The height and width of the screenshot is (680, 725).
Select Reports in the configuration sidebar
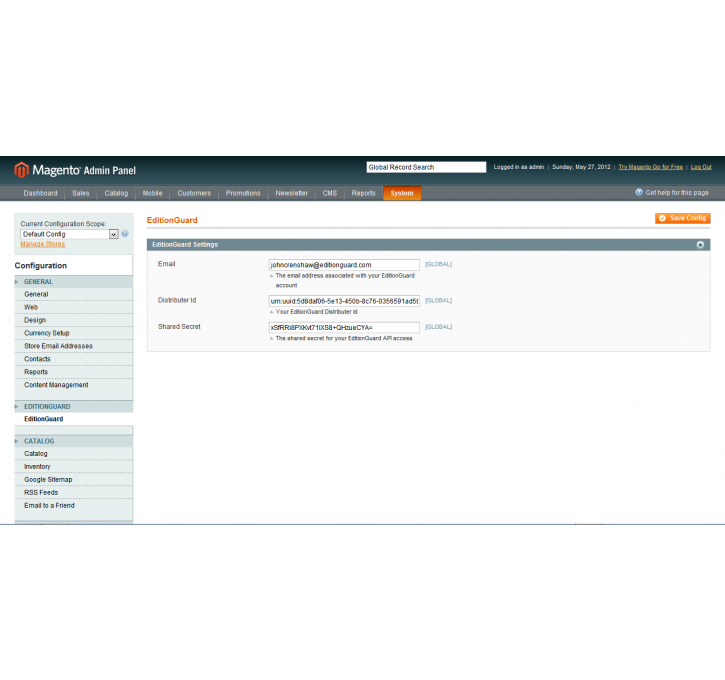74,372
